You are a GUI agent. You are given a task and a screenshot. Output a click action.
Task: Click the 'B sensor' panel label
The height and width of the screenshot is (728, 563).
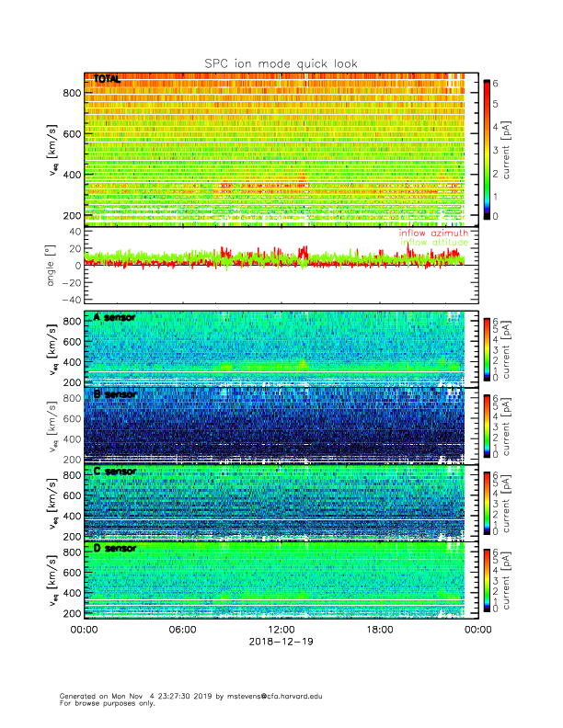[115, 394]
